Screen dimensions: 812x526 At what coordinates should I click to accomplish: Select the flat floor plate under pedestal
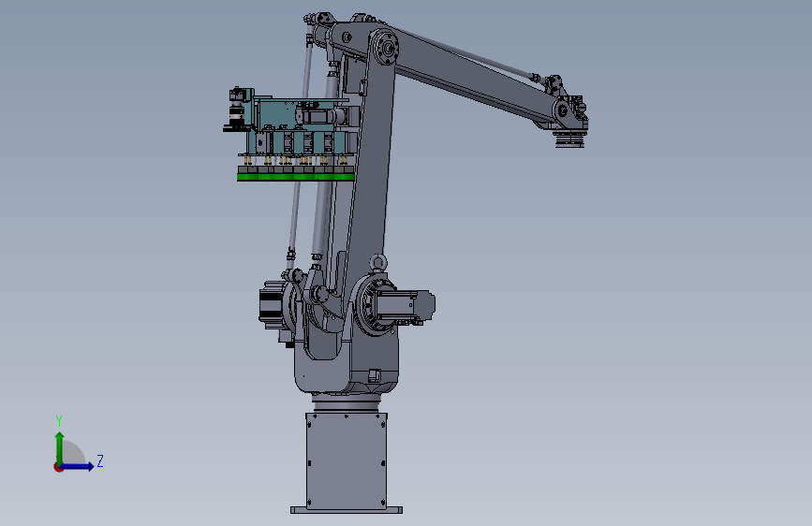[x=347, y=510]
